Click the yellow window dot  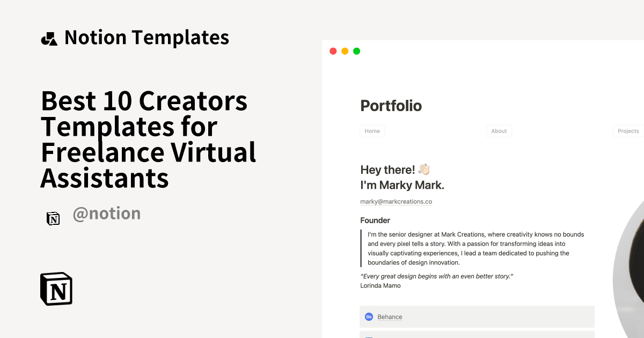pos(345,50)
